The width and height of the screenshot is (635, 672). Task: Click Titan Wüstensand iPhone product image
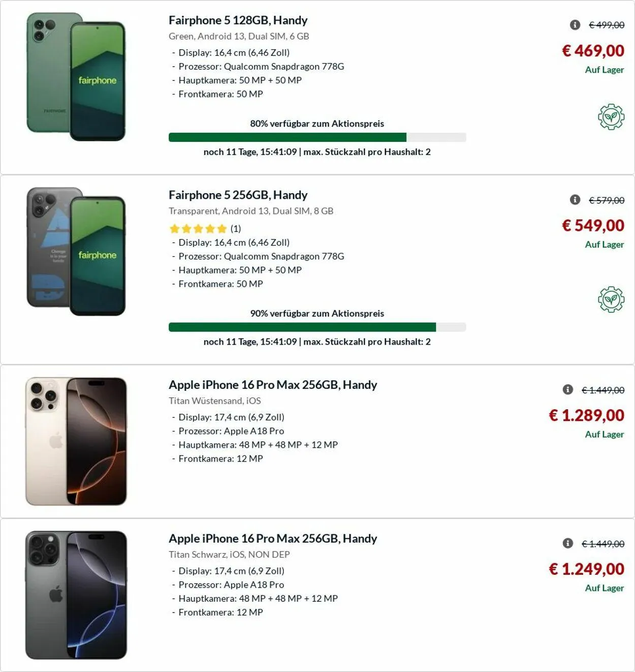pos(76,441)
